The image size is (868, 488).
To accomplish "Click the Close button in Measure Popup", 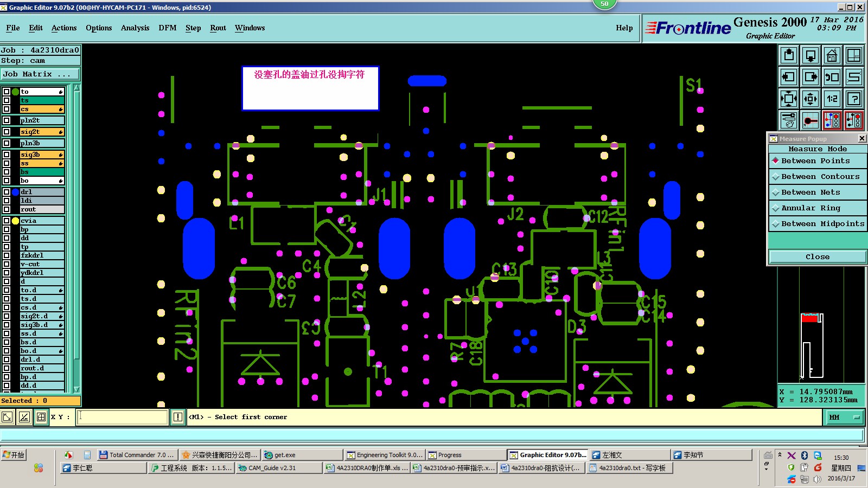I will 818,257.
